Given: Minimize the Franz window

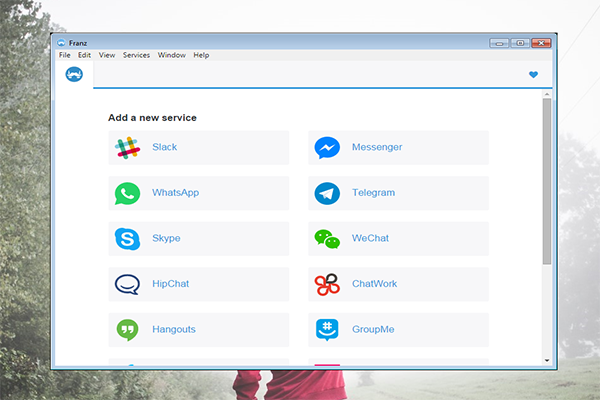Looking at the screenshot, I should click(x=499, y=43).
